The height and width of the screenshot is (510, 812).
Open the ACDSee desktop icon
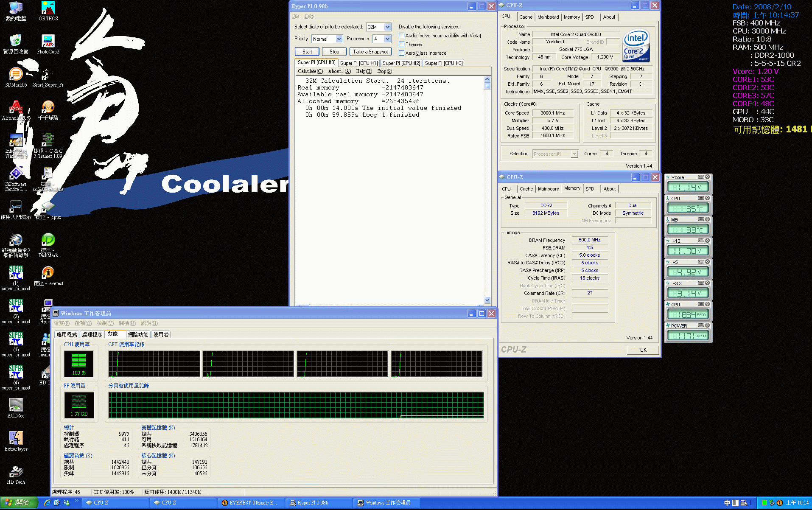coord(16,405)
